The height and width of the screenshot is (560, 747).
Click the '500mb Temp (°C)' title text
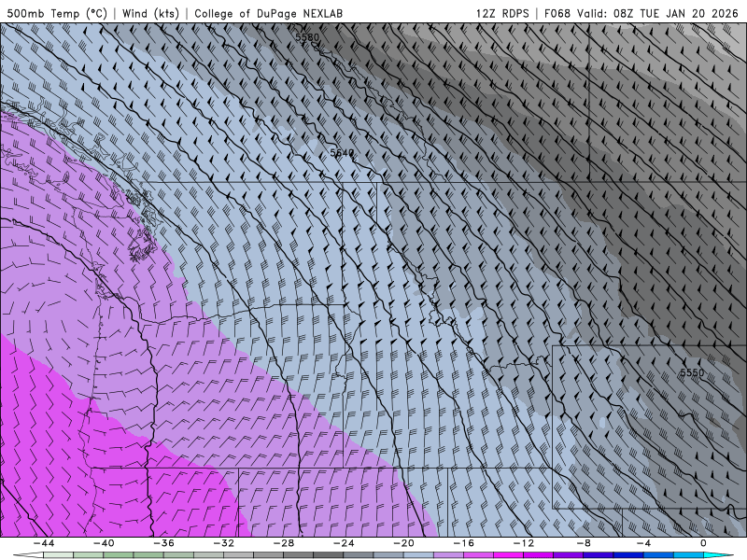(x=57, y=13)
